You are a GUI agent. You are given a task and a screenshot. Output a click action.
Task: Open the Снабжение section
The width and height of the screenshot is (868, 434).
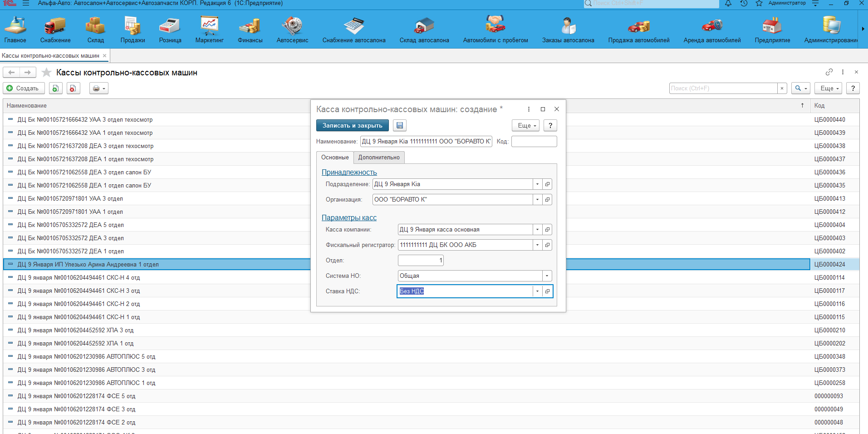(55, 30)
